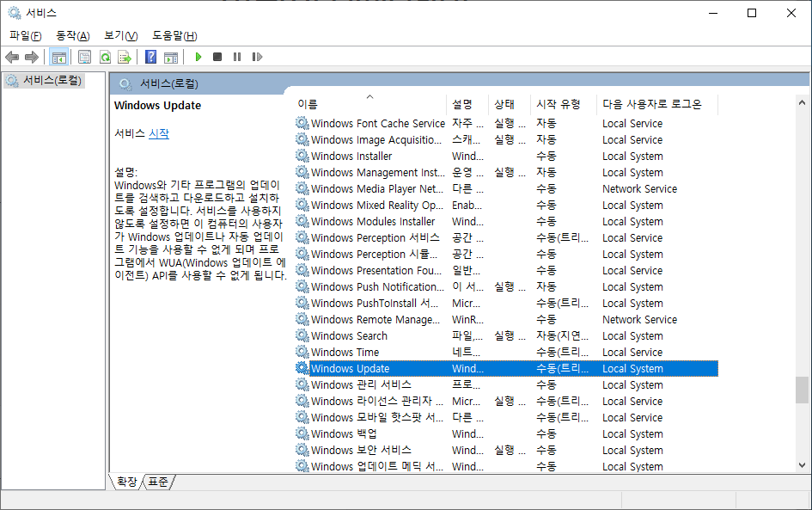Click gear icon beside Windows Installer

click(302, 156)
